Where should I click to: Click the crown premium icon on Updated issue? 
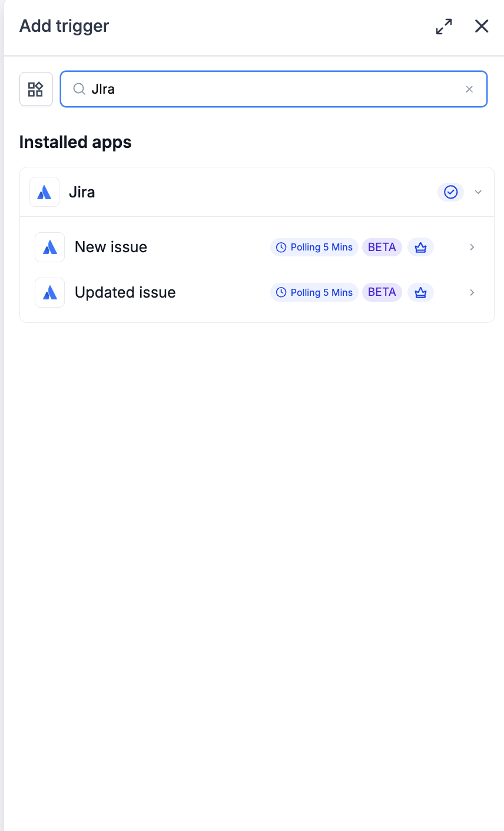pyautogui.click(x=420, y=292)
